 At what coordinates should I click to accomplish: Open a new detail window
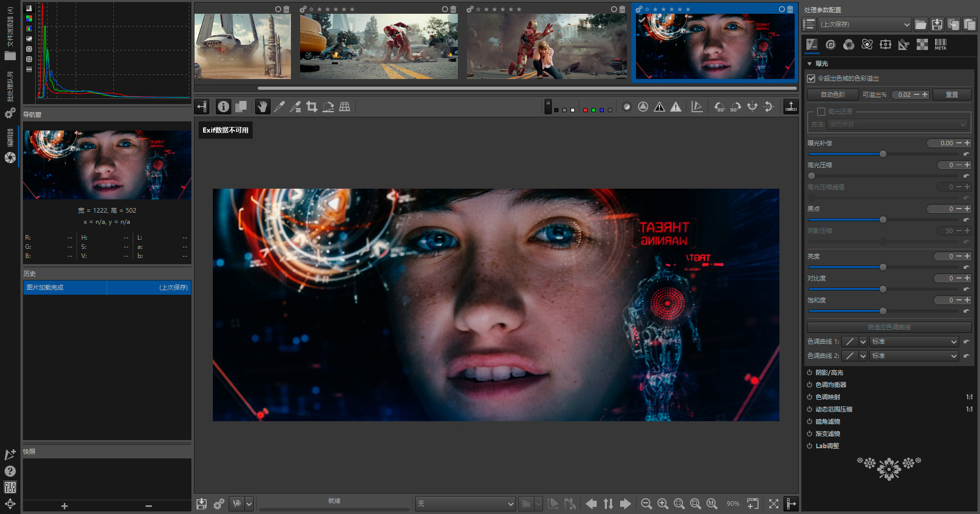pos(752,504)
